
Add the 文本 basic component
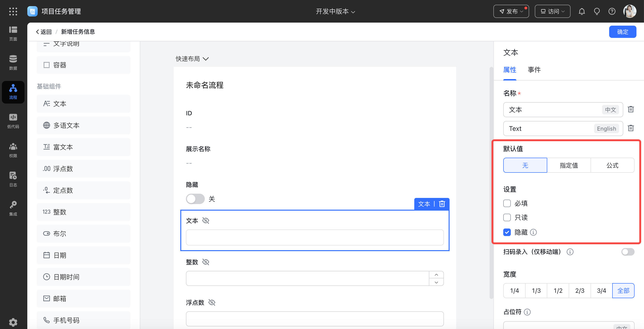pos(84,104)
